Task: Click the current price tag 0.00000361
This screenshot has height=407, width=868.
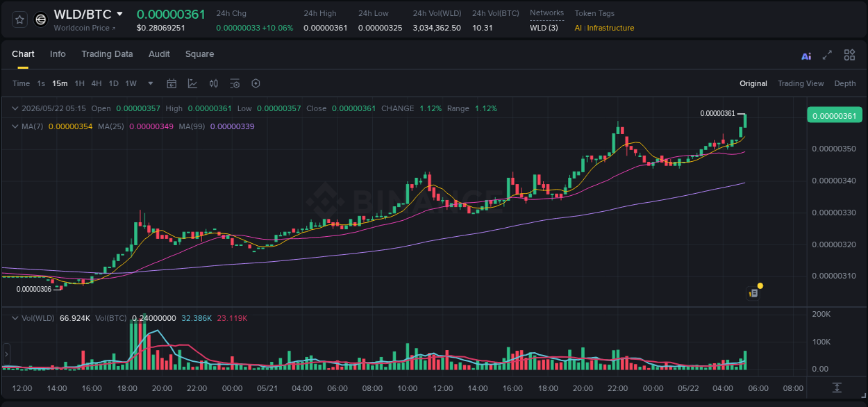Action: coord(834,116)
